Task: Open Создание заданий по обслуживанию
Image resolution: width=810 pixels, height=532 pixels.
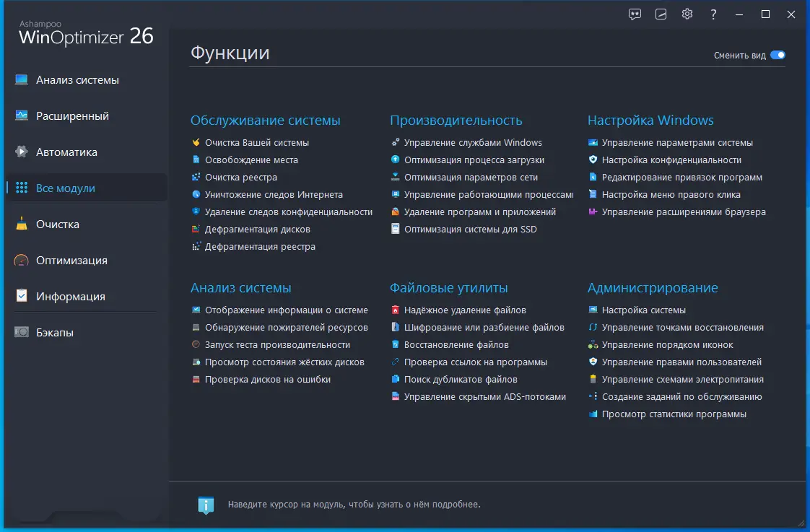Action: (x=682, y=397)
